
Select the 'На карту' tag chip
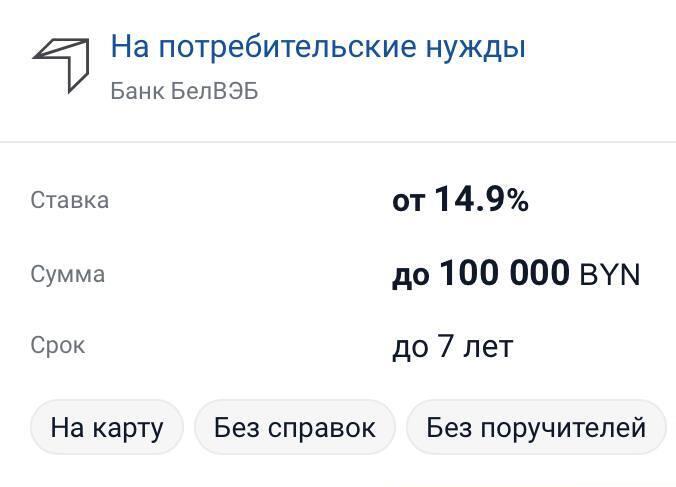point(107,428)
